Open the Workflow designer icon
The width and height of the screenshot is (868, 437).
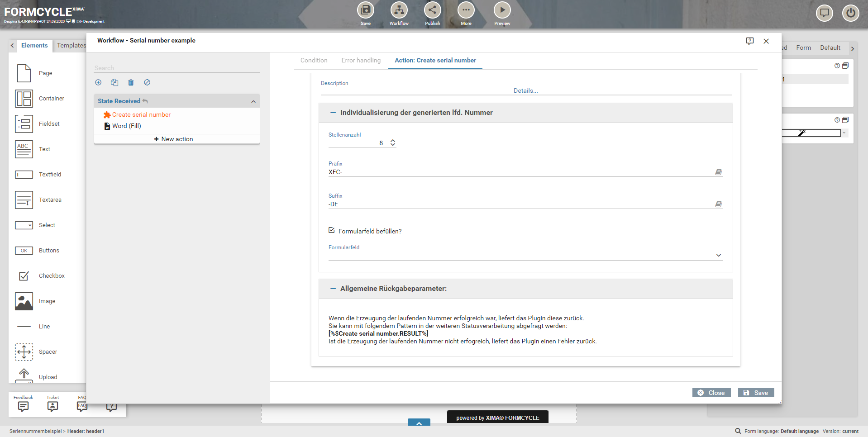point(399,10)
